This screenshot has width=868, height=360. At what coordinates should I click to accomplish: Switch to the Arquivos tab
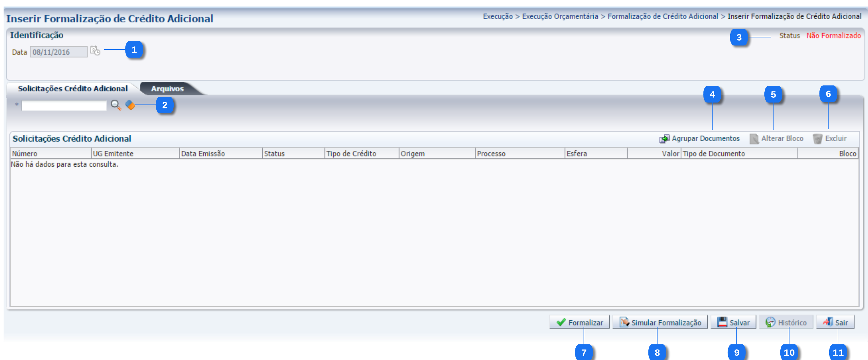[x=167, y=89]
